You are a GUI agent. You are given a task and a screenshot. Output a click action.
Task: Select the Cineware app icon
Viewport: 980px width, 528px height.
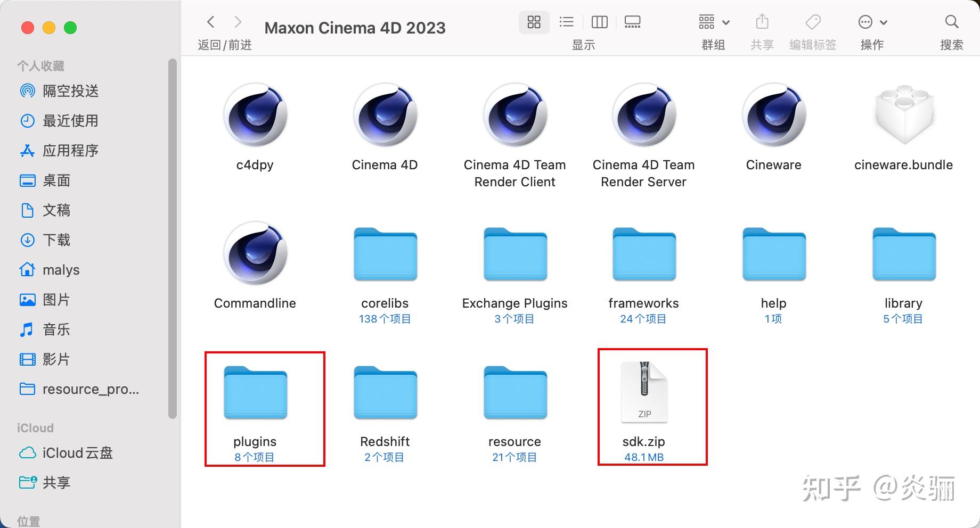coord(773,114)
